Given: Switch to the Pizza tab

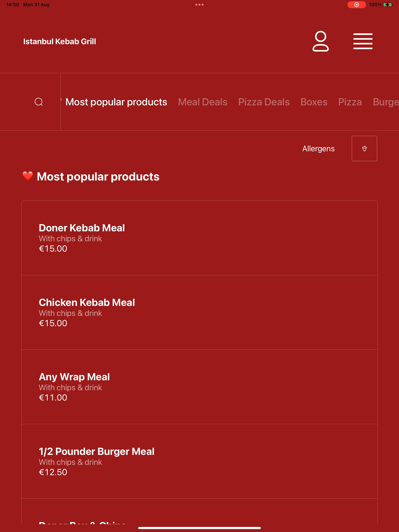Looking at the screenshot, I should (350, 102).
